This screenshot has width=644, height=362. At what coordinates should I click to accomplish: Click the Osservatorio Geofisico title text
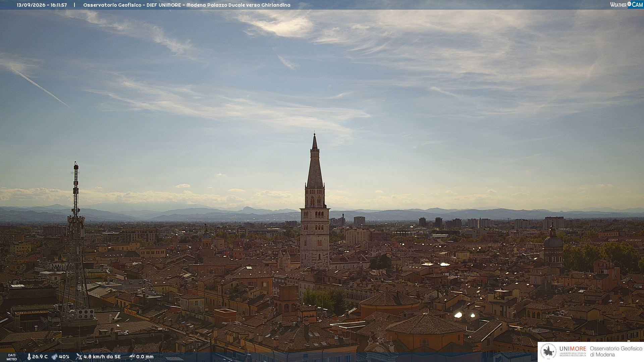click(113, 5)
